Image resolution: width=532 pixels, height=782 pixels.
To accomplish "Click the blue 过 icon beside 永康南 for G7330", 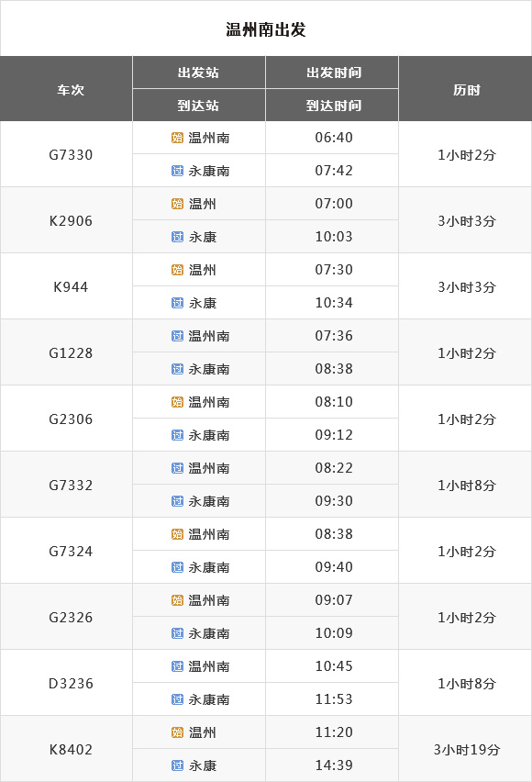I will [x=178, y=171].
